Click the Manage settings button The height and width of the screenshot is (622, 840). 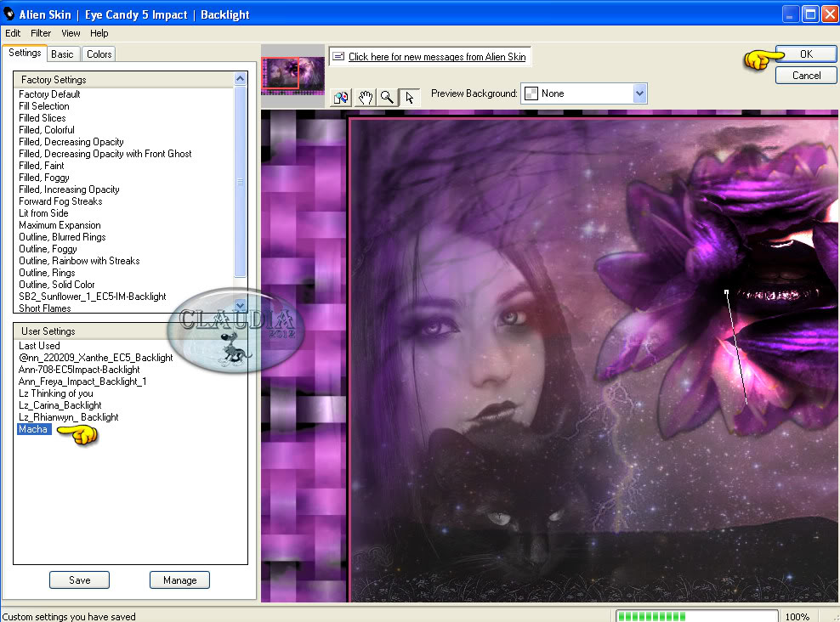coord(179,580)
